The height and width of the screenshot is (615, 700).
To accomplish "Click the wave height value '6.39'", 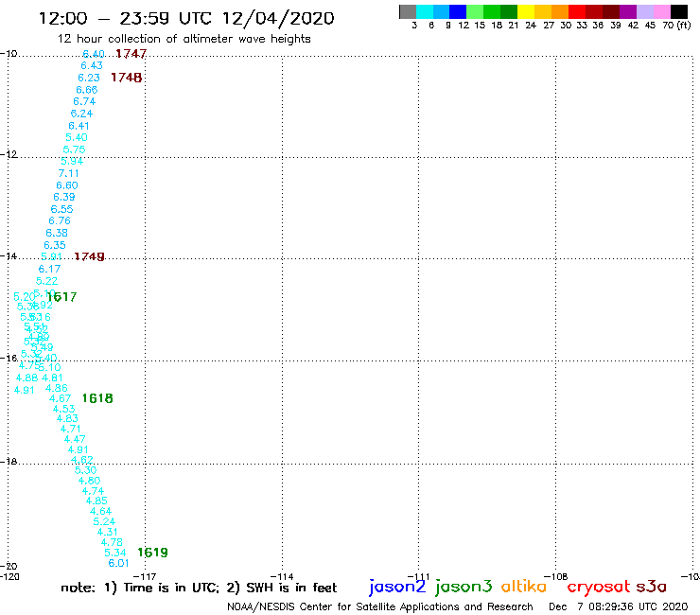I will pos(64,197).
